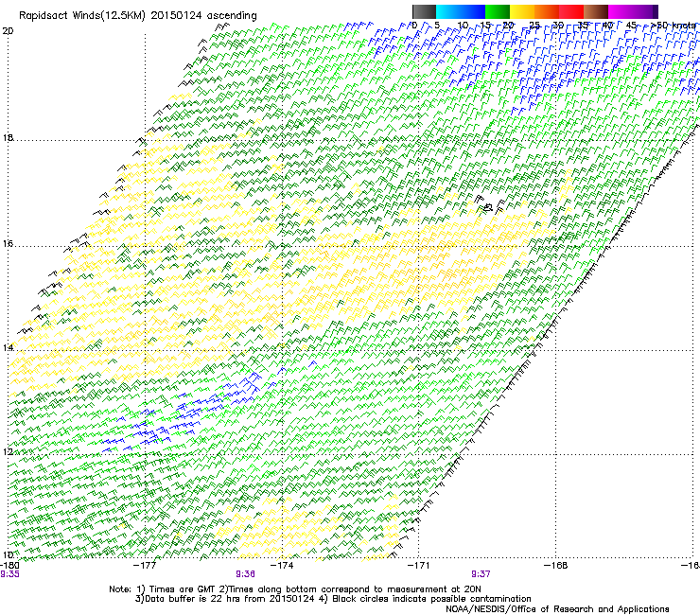Click the latitude label '18'
700x615 pixels.
pos(8,138)
